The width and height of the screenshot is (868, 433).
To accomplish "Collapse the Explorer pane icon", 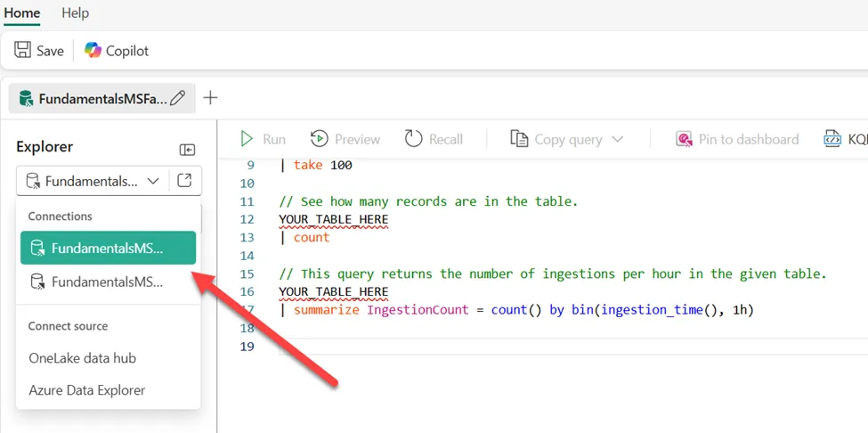I will click(187, 150).
